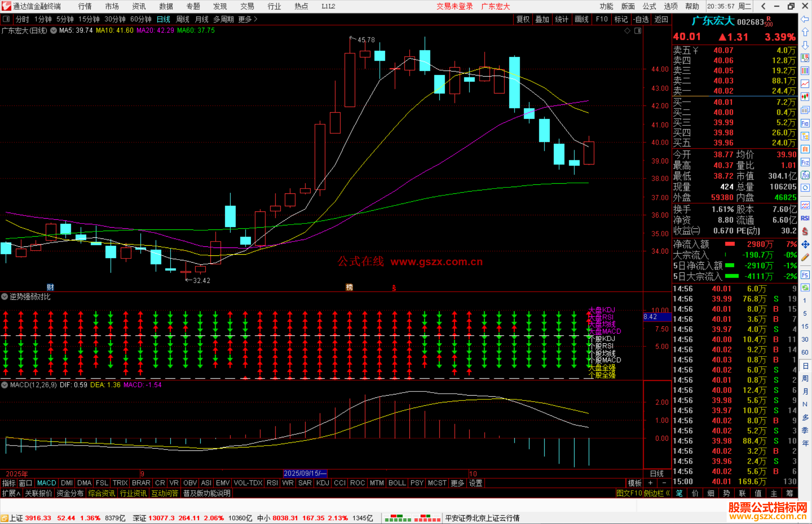
Task: Expand the 扩展 panel at bottom left
Action: (11, 493)
